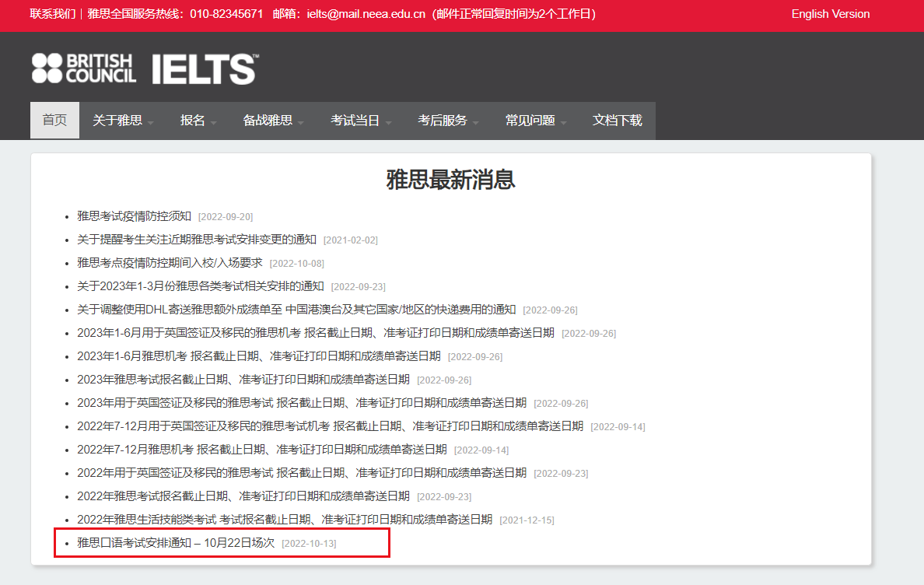This screenshot has width=924, height=585.
Task: Open the 常见问题 menu
Action: (530, 120)
